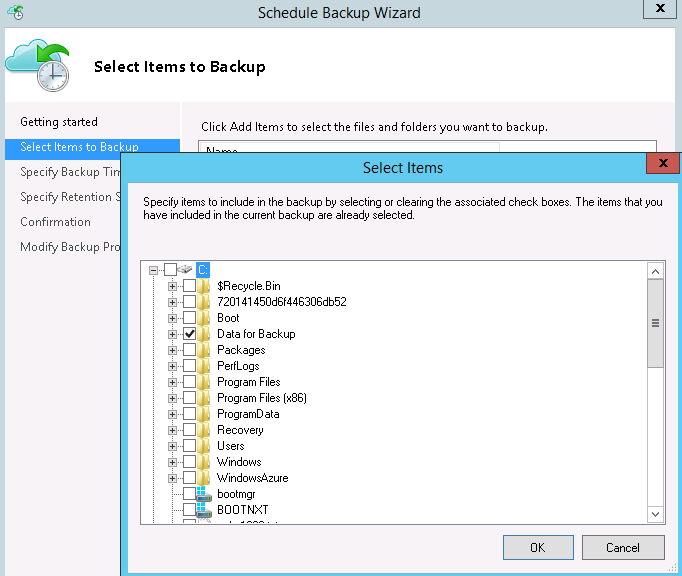Click the tree list scrollbar thumb
This screenshot has width=682, height=576.
click(655, 323)
